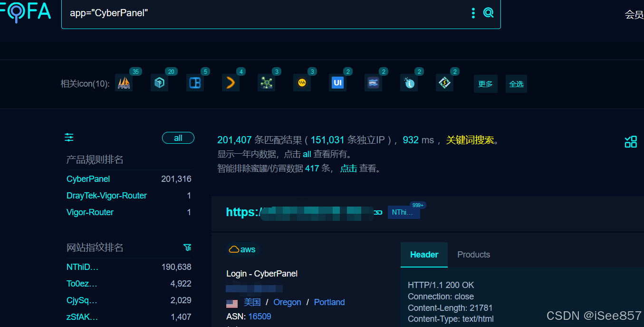
Task: Click the 190,638 count beside NThiD…
Action: [x=176, y=267]
